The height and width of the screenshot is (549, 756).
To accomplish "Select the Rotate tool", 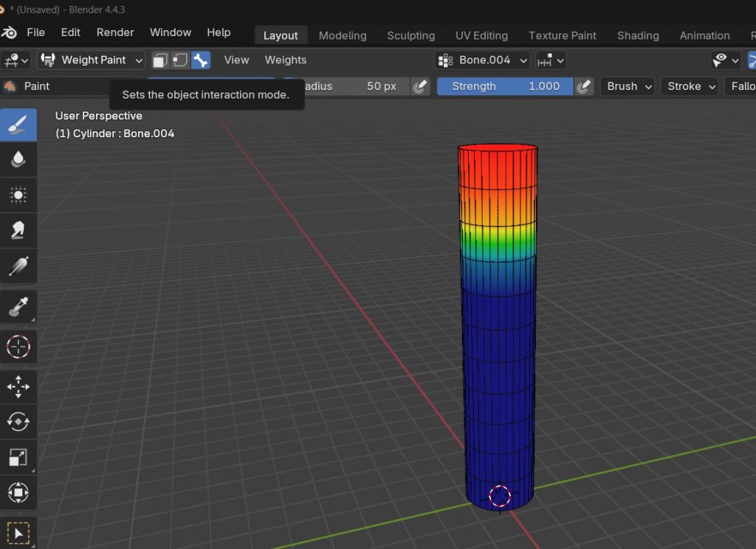I will point(18,421).
